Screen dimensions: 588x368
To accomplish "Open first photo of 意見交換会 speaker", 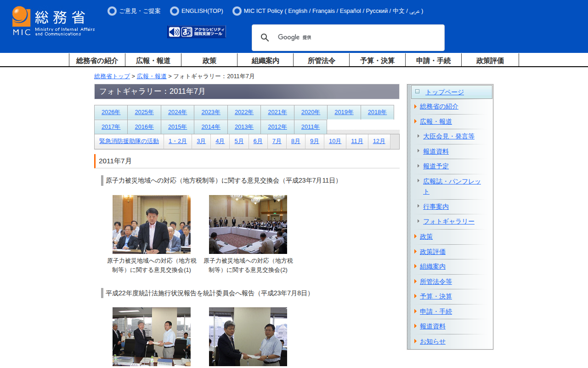I will click(152, 224).
